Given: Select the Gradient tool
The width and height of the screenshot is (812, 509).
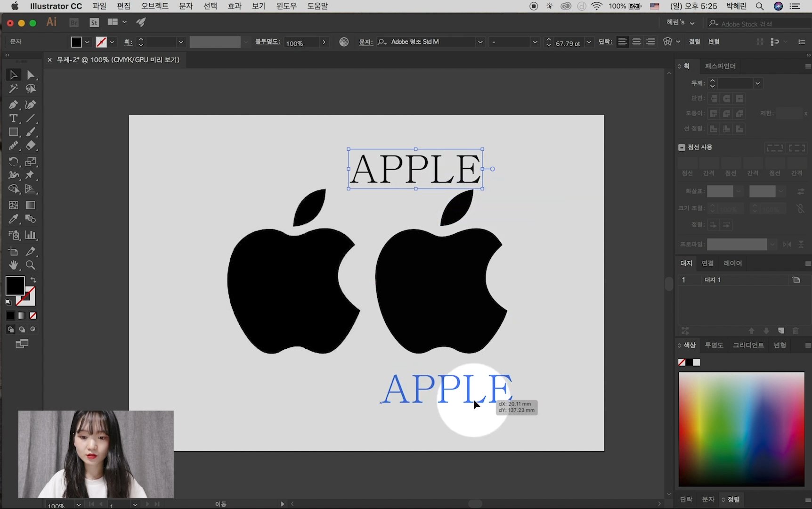Looking at the screenshot, I should (31, 205).
